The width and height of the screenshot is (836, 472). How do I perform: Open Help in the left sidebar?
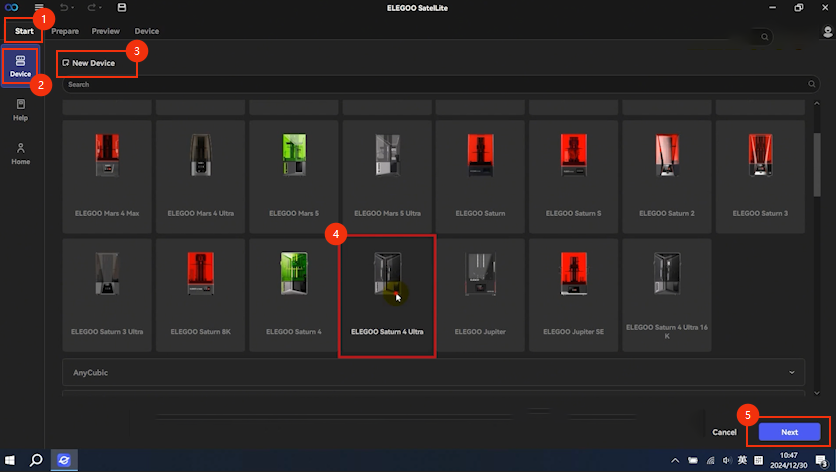coord(20,110)
